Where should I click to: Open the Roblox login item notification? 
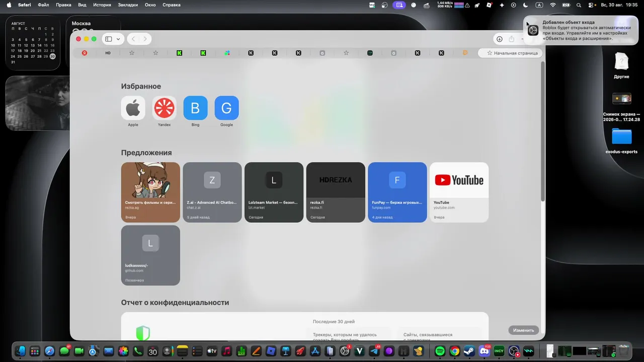click(x=581, y=30)
